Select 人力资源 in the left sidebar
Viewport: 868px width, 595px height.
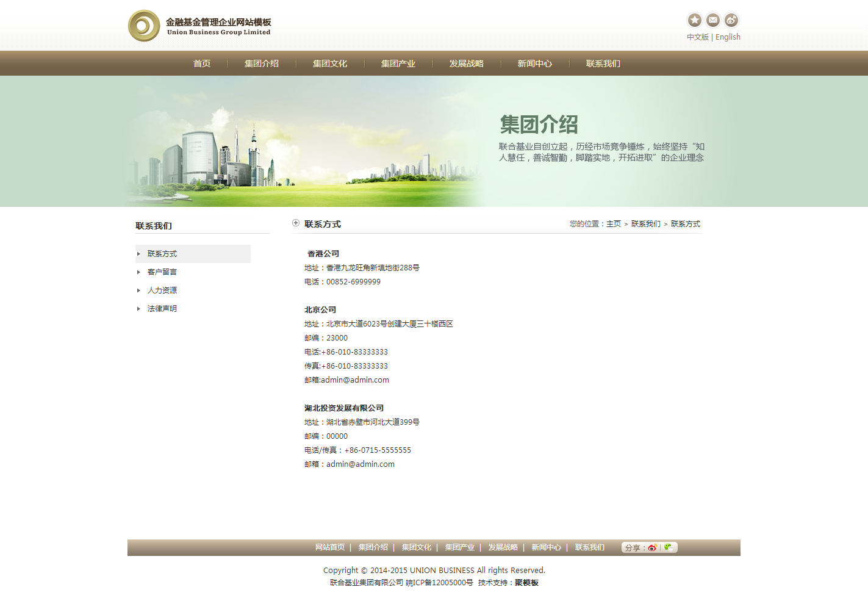[162, 290]
